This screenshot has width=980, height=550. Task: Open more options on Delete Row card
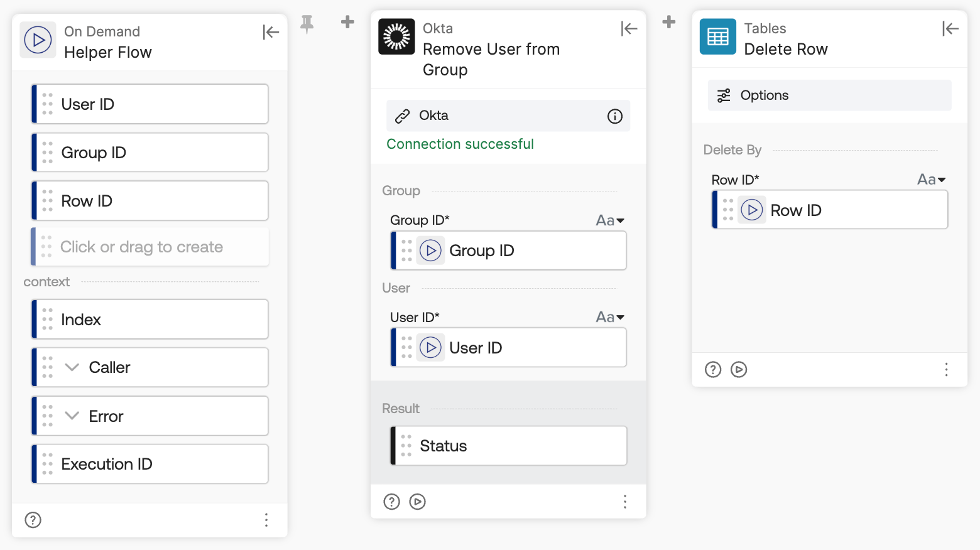pos(947,370)
